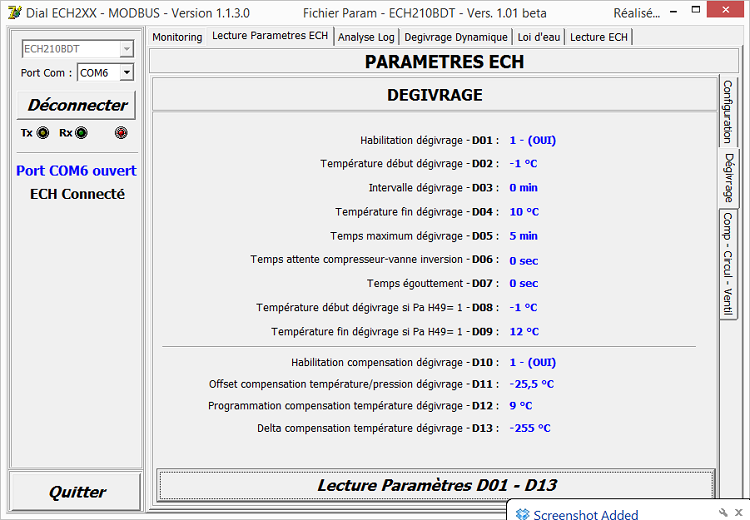Open the Port Com COM6 dropdown
Screen dimensions: 750x520
(126, 73)
